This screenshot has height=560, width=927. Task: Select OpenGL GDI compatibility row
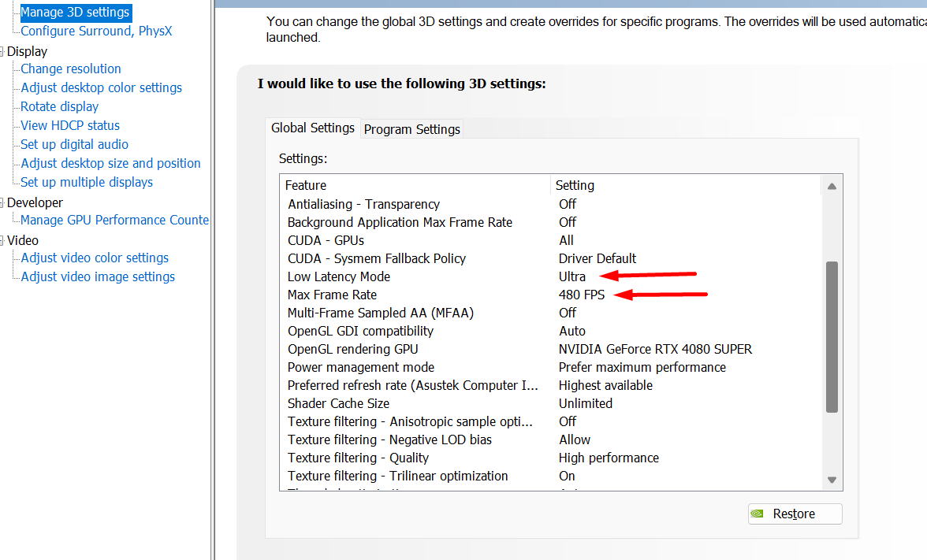tap(550, 332)
